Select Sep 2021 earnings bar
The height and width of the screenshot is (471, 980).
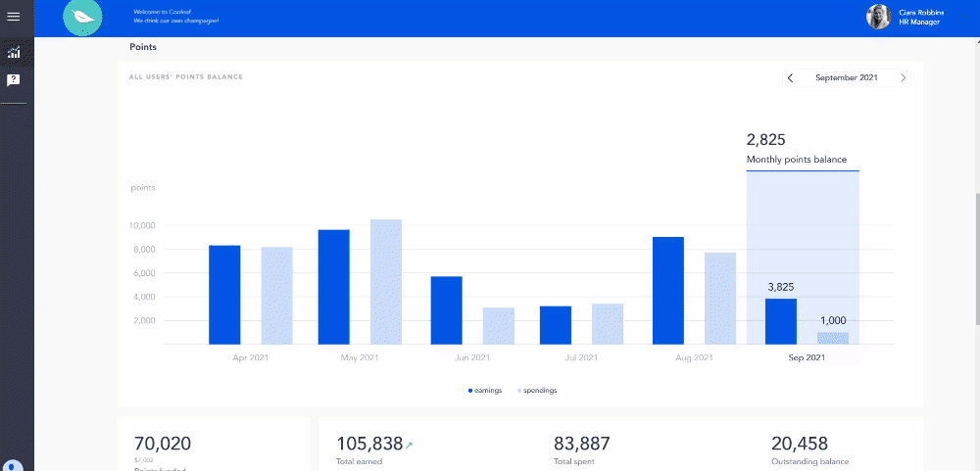coord(781,322)
